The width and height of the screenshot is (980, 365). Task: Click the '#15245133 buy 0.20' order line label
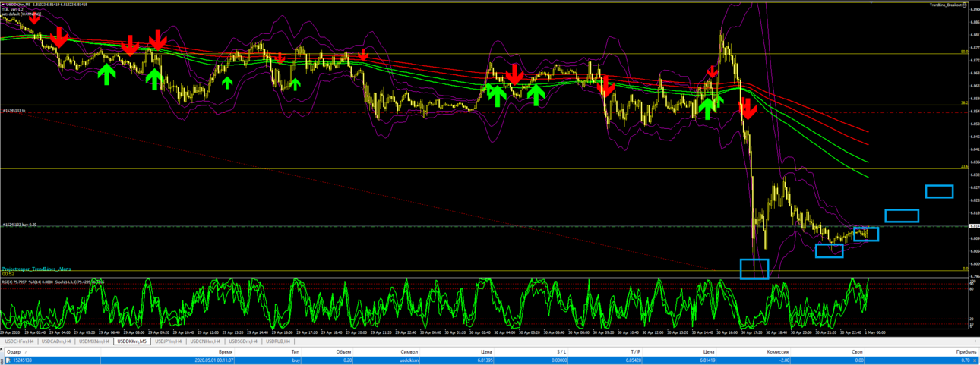(x=19, y=225)
